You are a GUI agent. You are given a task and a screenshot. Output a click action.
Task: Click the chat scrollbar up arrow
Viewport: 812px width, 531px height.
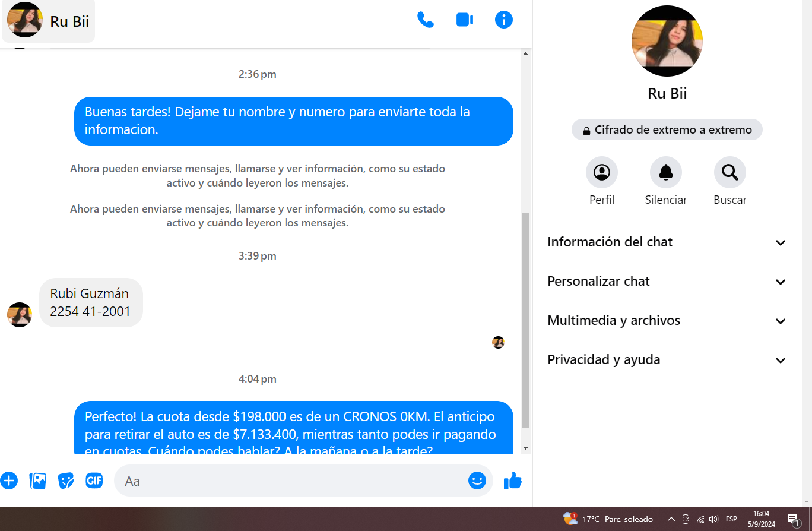pos(525,53)
